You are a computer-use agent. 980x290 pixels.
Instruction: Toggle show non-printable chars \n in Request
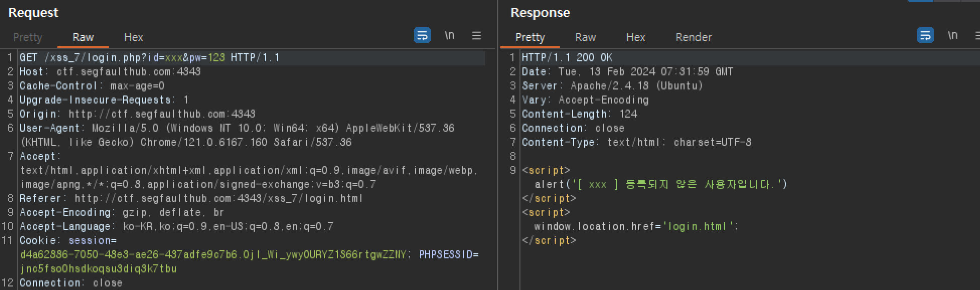pyautogui.click(x=449, y=36)
